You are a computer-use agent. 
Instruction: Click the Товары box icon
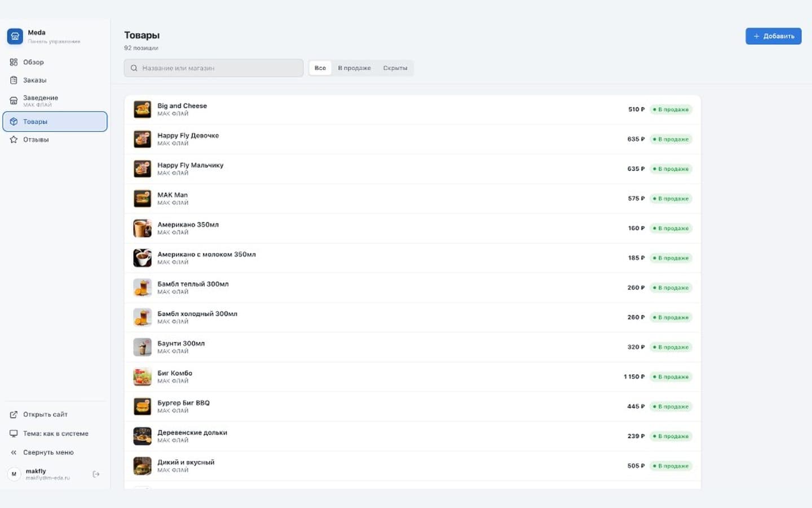(14, 121)
